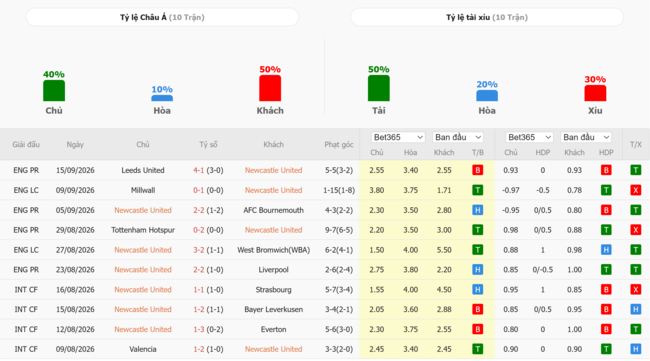Click blue H T/B badge in Bournemouth row
The width and height of the screenshot is (650, 361).
[478, 210]
